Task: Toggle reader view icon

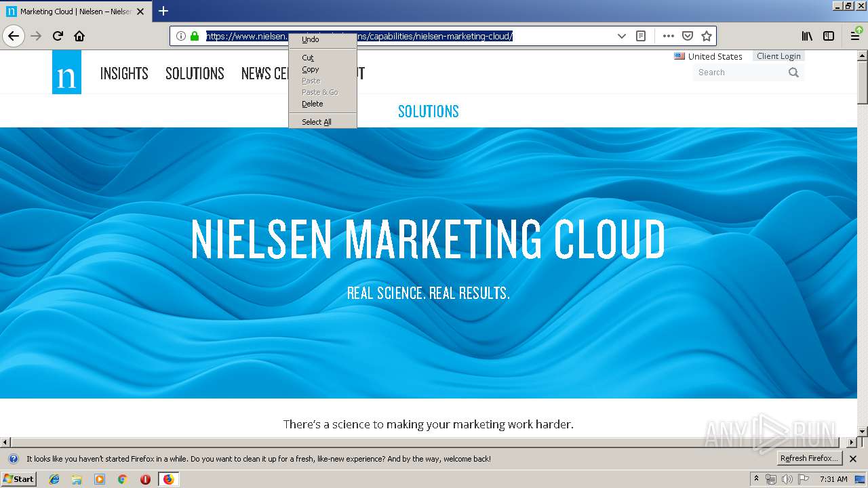Action: (641, 36)
